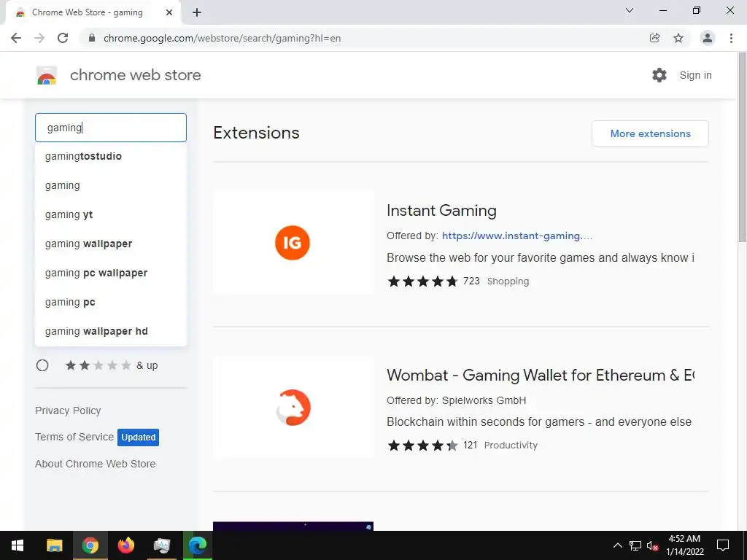Open web store settings gear
The height and width of the screenshot is (560, 747).
coord(659,75)
